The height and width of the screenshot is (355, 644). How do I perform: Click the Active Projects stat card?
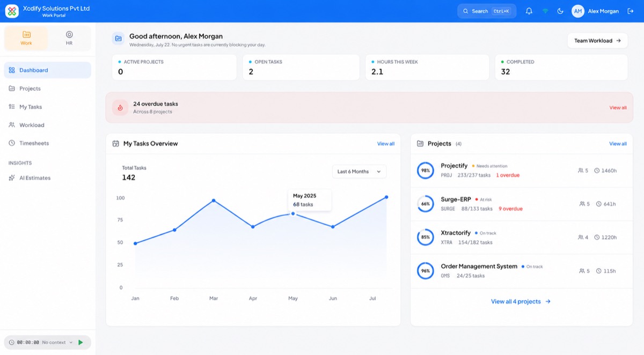(x=174, y=67)
